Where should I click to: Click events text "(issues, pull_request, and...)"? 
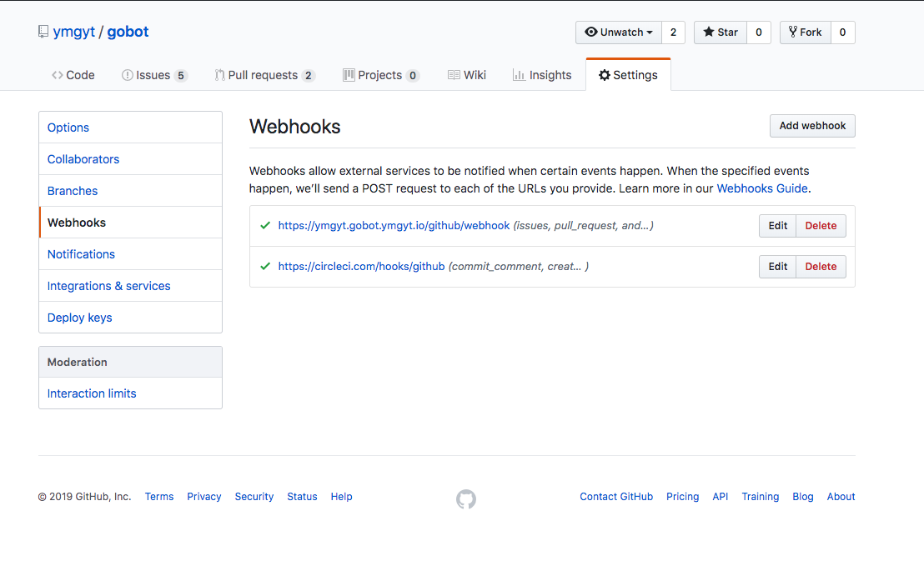(584, 226)
